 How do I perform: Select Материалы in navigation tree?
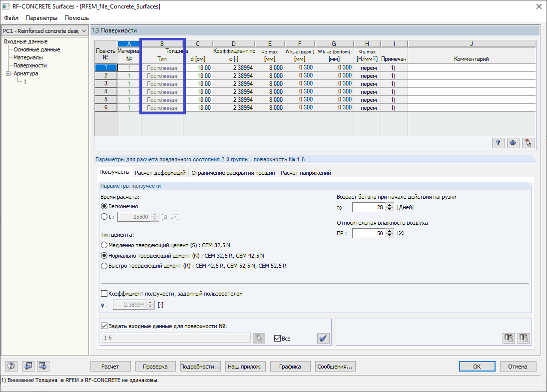pos(28,57)
